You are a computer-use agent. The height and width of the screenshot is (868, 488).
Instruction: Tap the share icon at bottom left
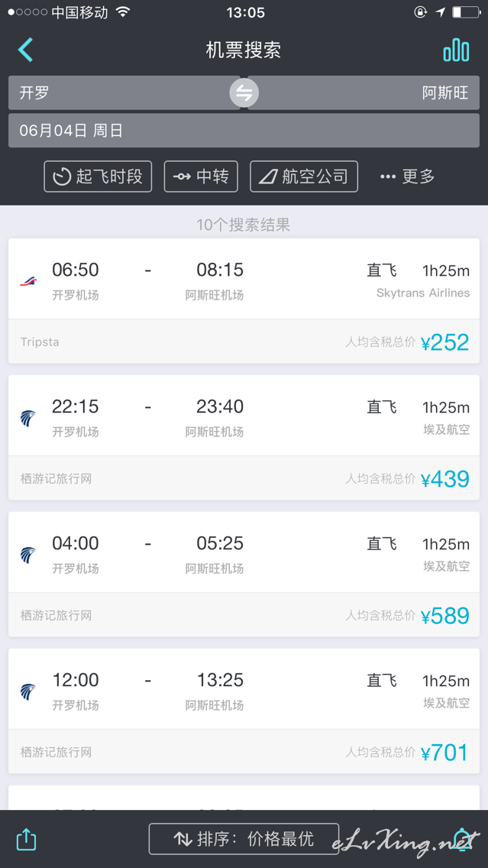click(x=26, y=839)
